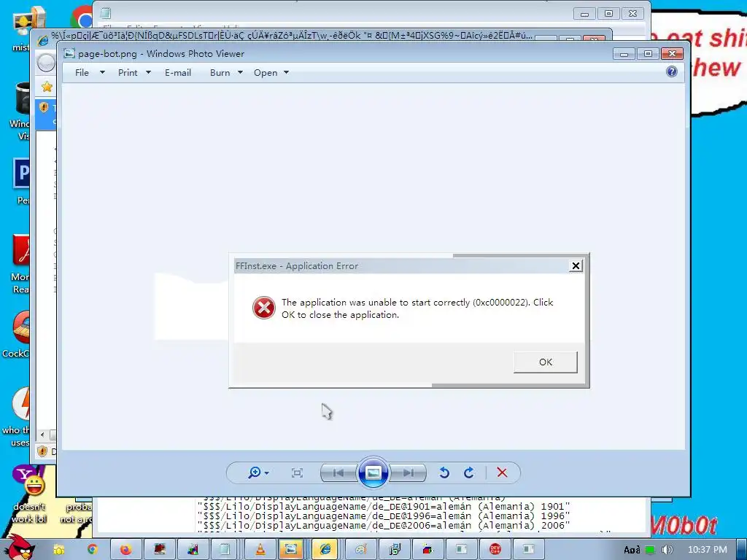The image size is (747, 560).
Task: Rotate the photo counterclockwise
Action: pyautogui.click(x=444, y=472)
